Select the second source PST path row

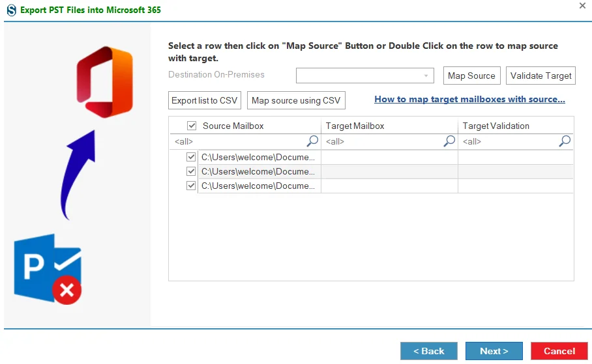(x=258, y=171)
